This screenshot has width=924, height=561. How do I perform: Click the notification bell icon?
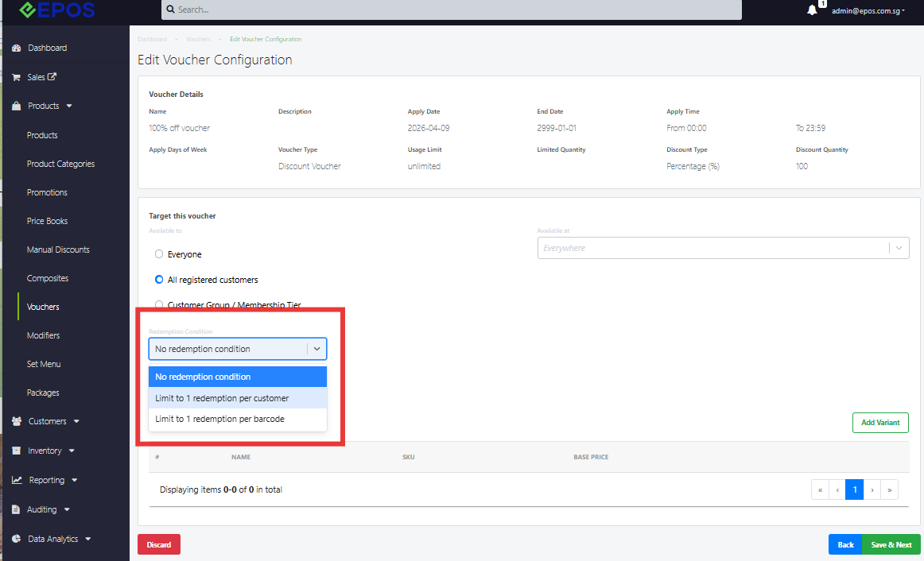click(812, 10)
